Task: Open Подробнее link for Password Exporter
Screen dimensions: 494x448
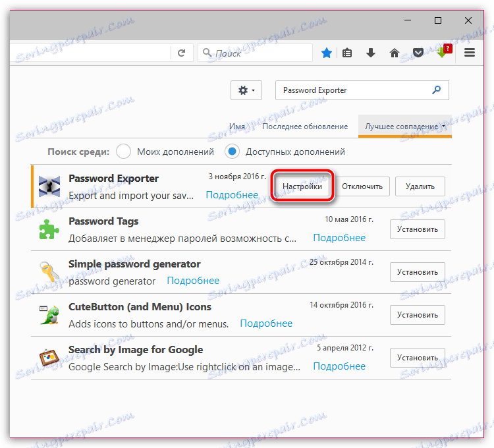Action: [x=232, y=195]
